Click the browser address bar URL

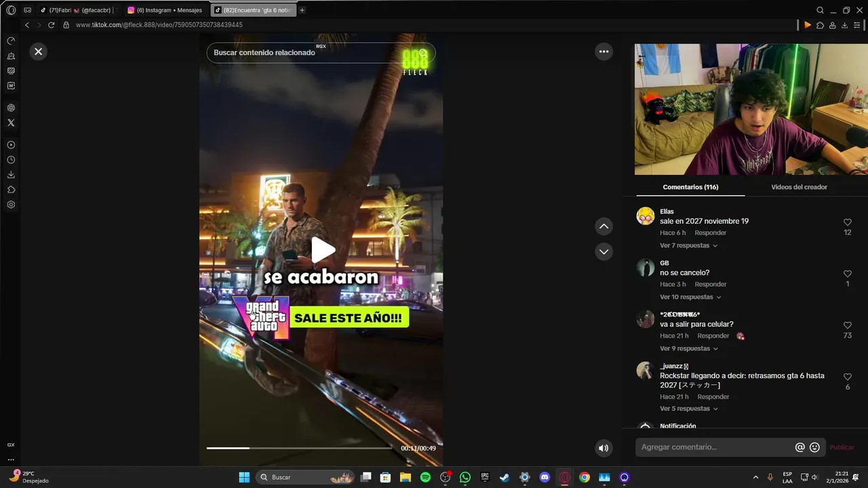[159, 25]
